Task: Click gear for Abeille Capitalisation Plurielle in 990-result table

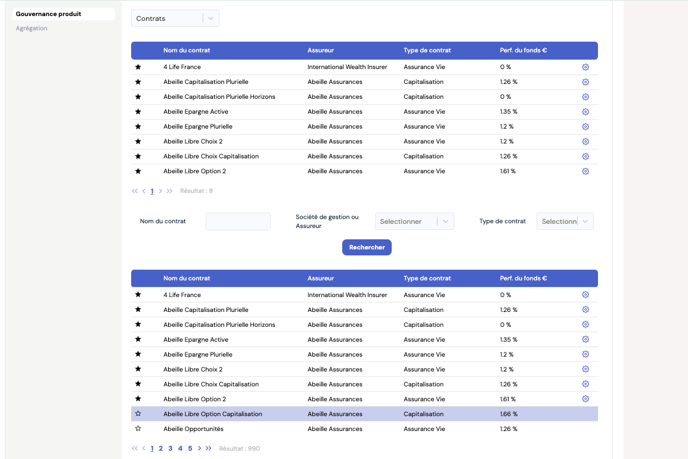Action: [585, 310]
